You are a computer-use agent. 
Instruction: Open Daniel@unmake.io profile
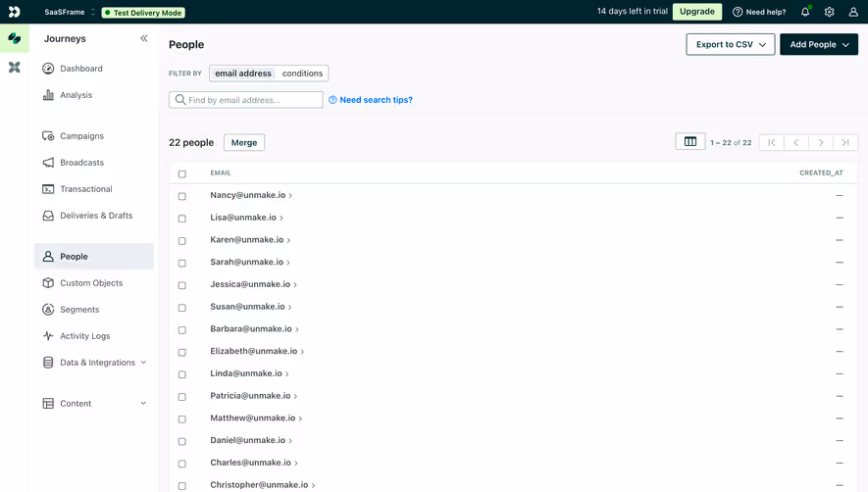(247, 440)
